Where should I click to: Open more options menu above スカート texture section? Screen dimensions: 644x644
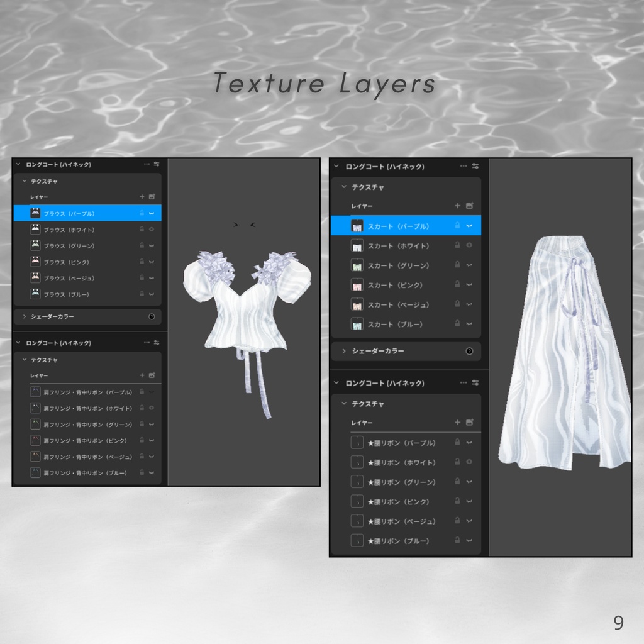tap(464, 166)
